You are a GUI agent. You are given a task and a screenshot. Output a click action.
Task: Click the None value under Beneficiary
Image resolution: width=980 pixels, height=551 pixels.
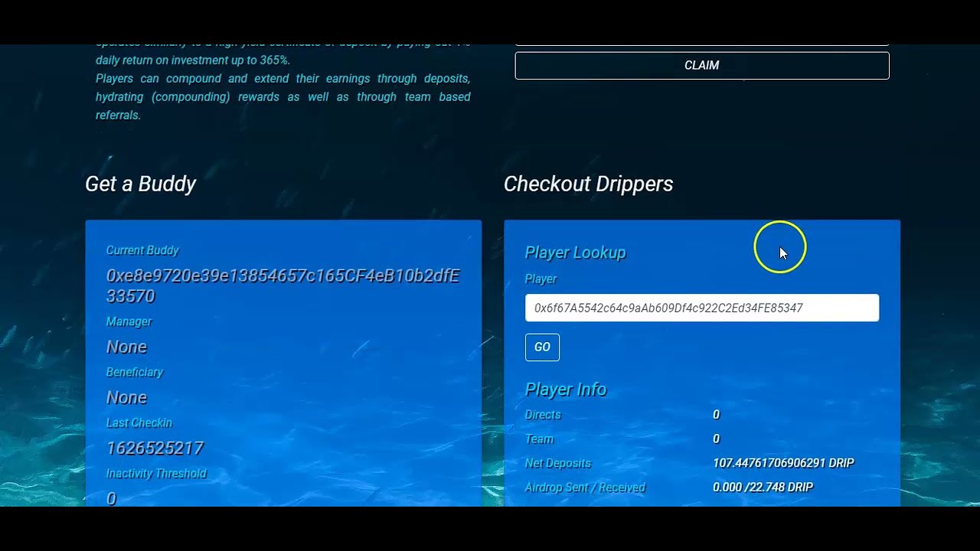126,397
